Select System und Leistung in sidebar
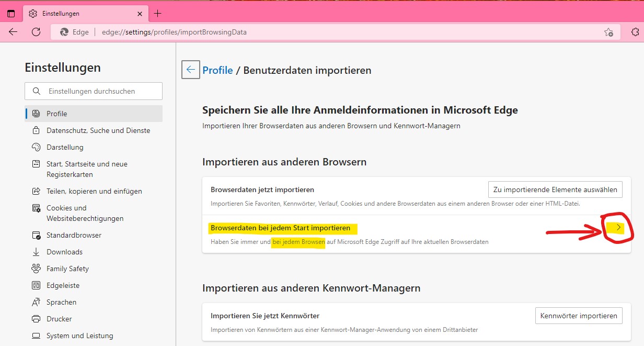Viewport: 644px width, 346px height. 79,336
